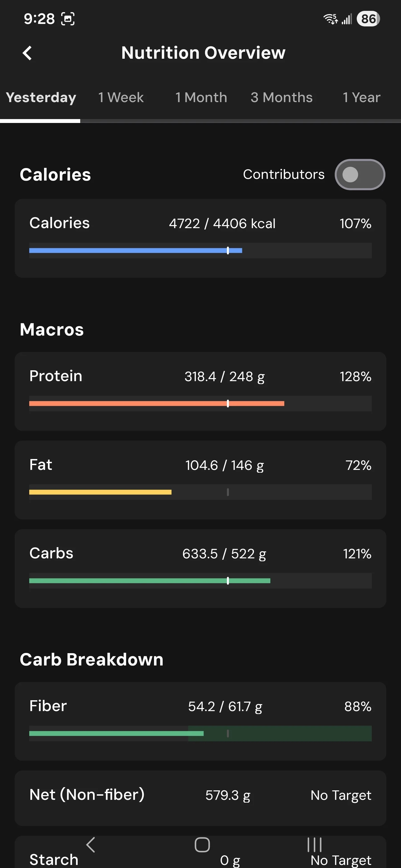This screenshot has width=401, height=868.
Task: Select the 3 Months tab
Action: 281,97
